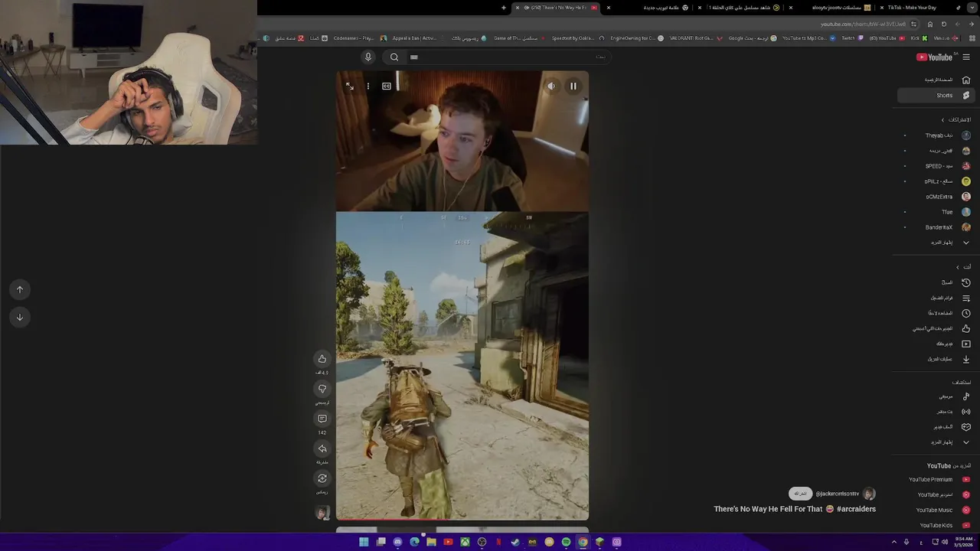The height and width of the screenshot is (551, 980).
Task: Open the YouTube hamburger guide menu
Action: pyautogui.click(x=966, y=57)
